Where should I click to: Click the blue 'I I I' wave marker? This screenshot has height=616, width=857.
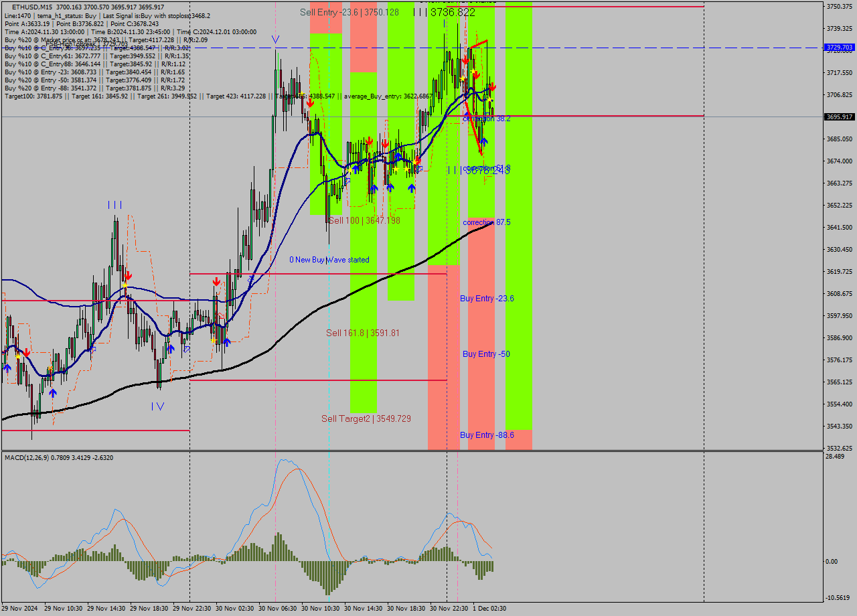[x=114, y=205]
